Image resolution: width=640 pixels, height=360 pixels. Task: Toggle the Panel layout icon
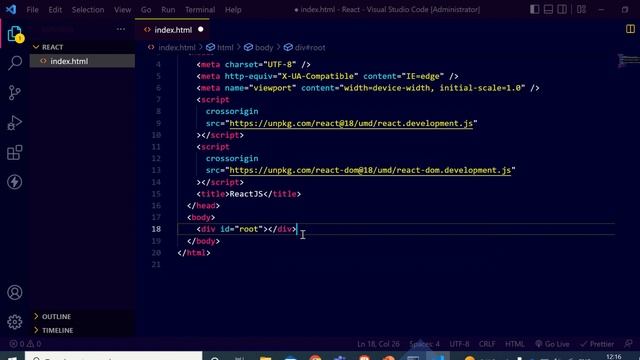point(548,9)
